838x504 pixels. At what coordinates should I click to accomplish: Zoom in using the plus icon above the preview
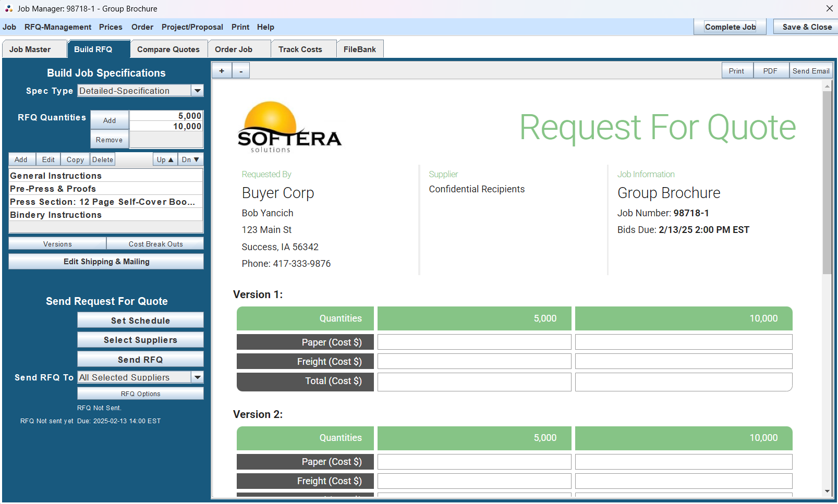click(221, 70)
